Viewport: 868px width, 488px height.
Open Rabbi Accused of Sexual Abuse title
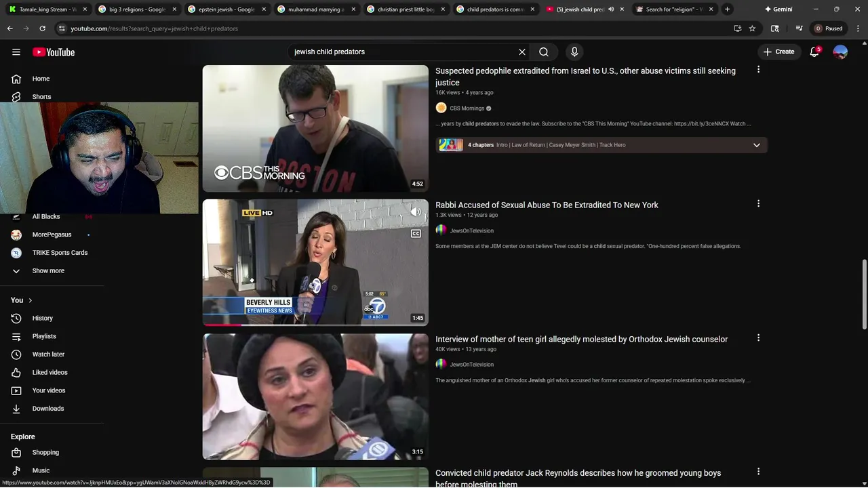[547, 205]
